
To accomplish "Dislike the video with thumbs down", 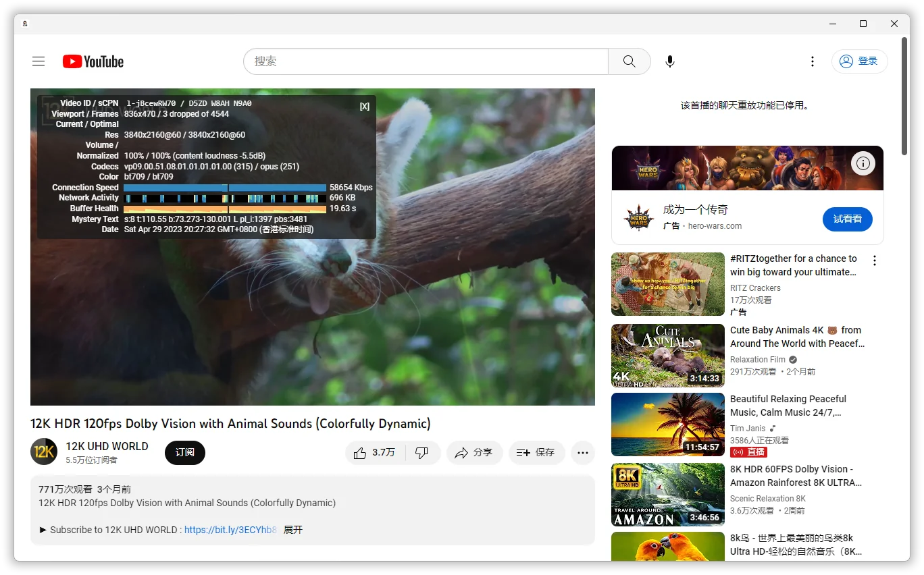I will 422,453.
